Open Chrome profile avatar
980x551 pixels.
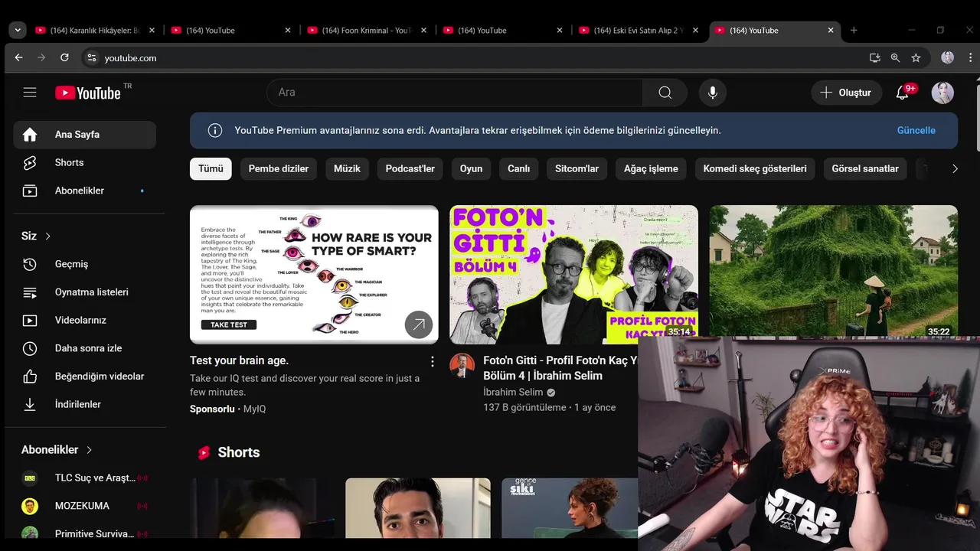coord(947,57)
